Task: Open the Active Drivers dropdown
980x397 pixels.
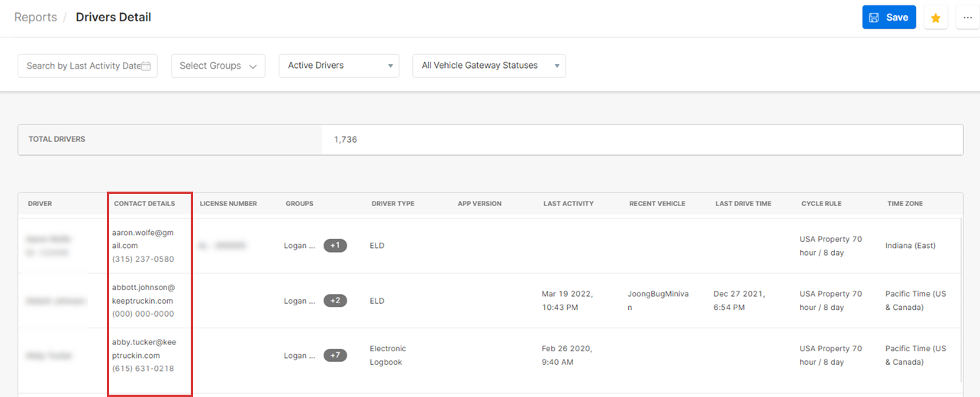Action: pyautogui.click(x=339, y=66)
